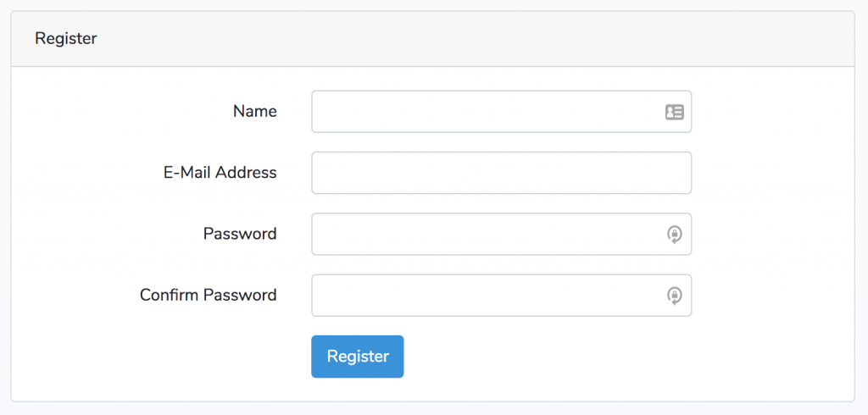Click the "Name" field label
This screenshot has width=868, height=415.
point(254,111)
